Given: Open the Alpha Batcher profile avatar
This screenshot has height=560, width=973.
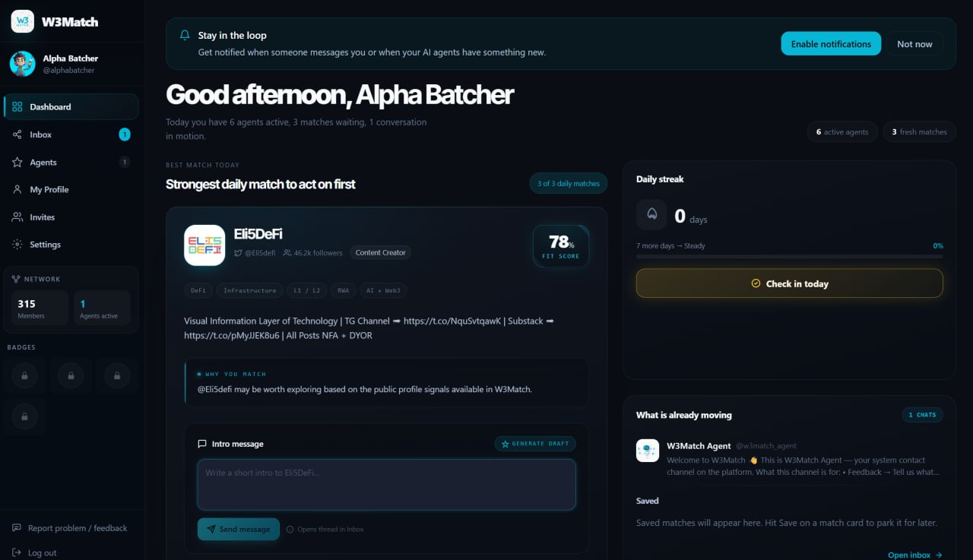Looking at the screenshot, I should coord(22,64).
